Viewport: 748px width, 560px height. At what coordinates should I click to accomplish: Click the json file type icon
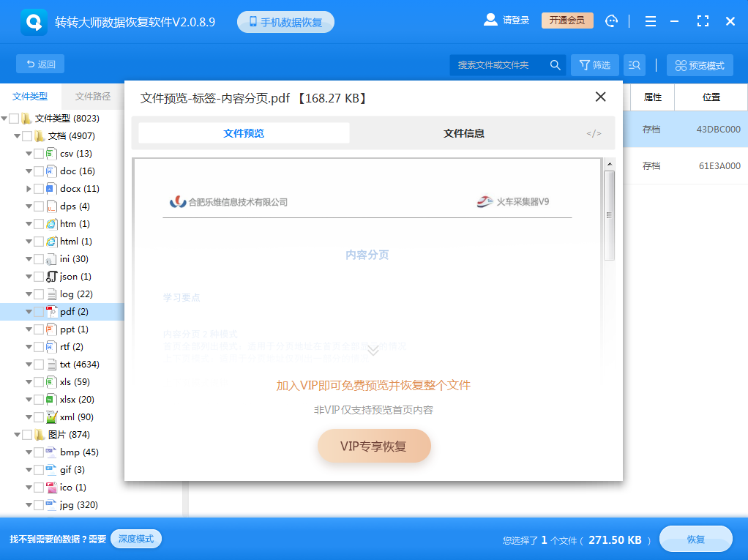point(51,277)
